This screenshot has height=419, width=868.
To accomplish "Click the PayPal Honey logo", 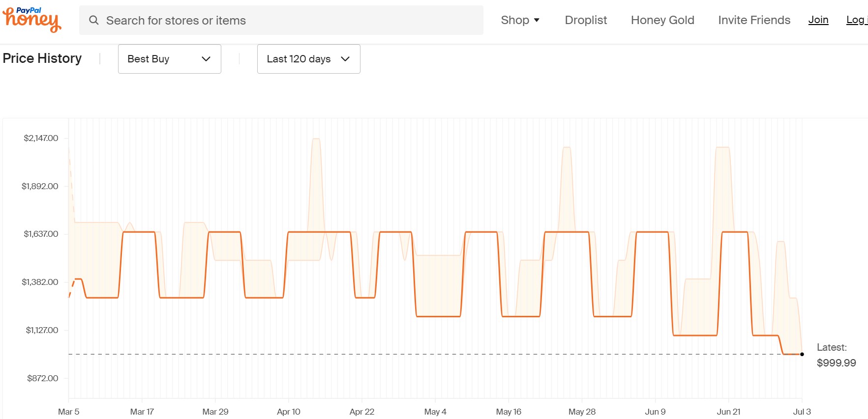I will [32, 20].
